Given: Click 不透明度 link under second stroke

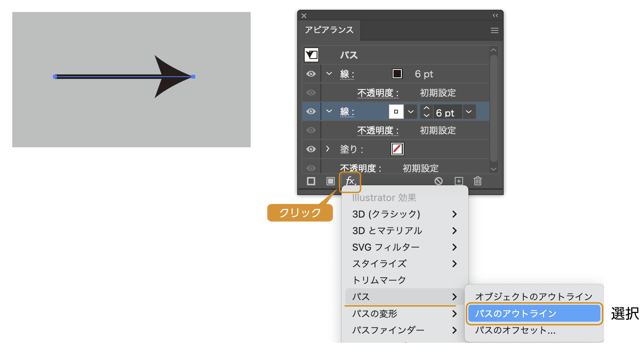Looking at the screenshot, I should coord(378,130).
